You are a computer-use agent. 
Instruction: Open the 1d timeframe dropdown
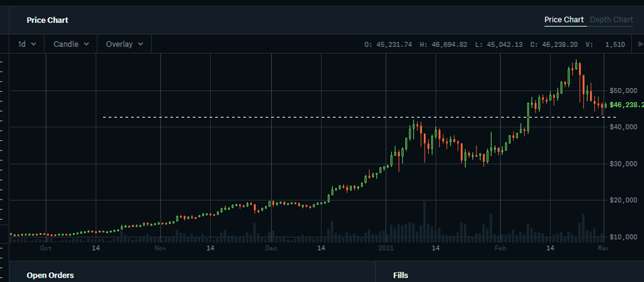click(27, 44)
